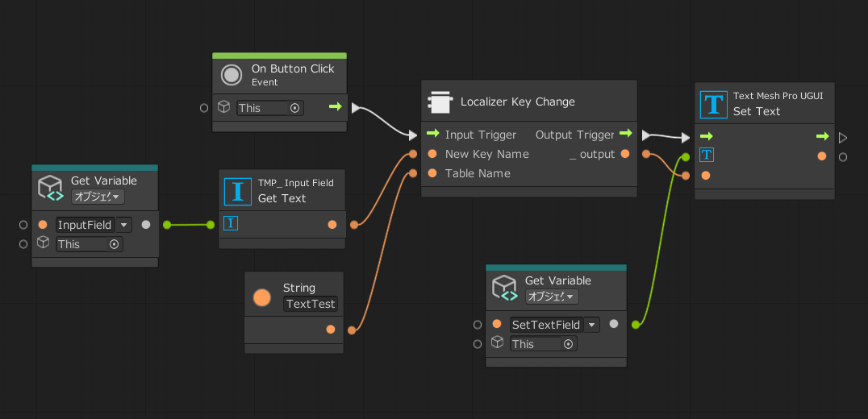Image resolution: width=868 pixels, height=419 pixels.
Task: Click the This object field on On Button Click
Action: coord(270,108)
